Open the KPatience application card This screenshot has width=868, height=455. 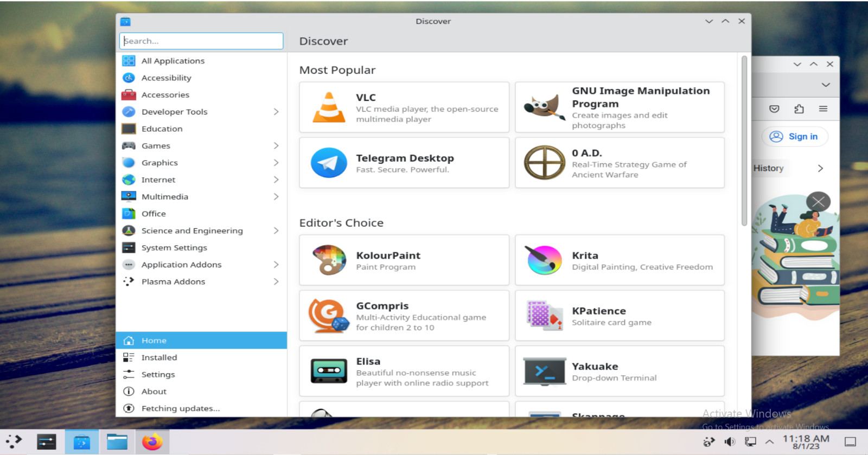[620, 316]
